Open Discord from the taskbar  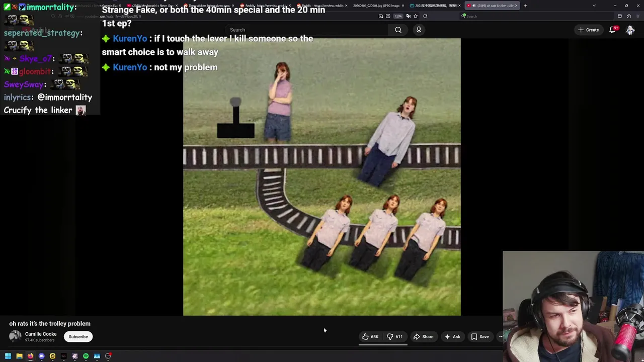[x=41, y=356]
